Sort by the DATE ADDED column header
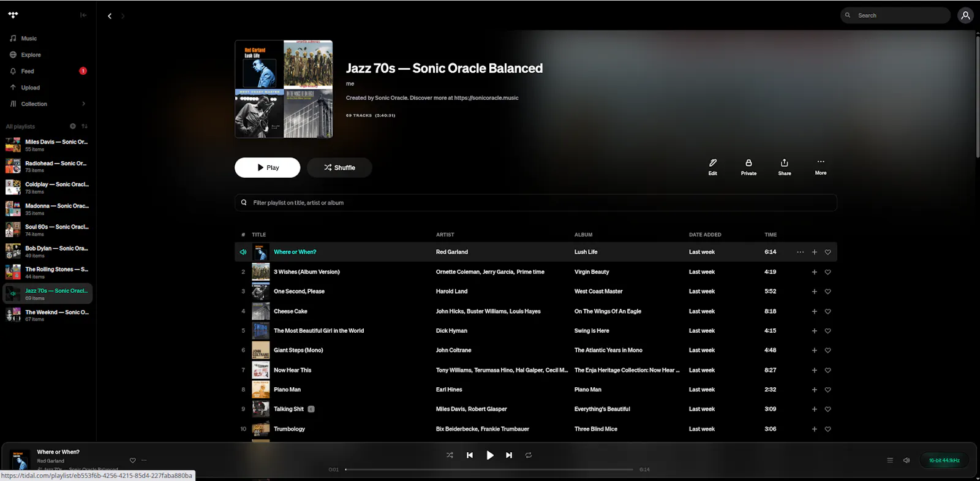This screenshot has height=481, width=980. coord(705,235)
